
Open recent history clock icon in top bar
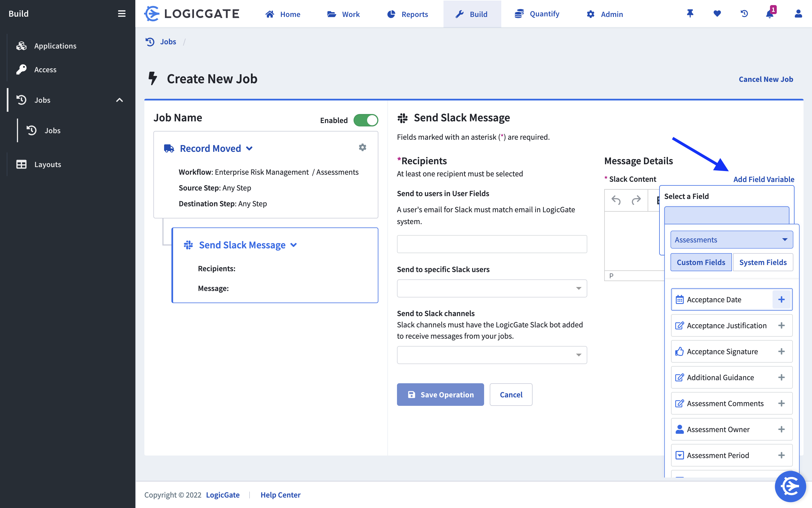click(744, 14)
